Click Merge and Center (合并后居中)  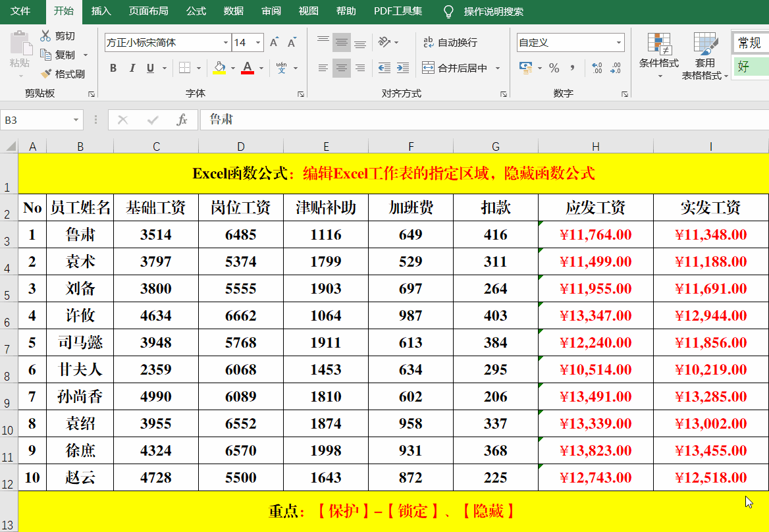pyautogui.click(x=455, y=68)
